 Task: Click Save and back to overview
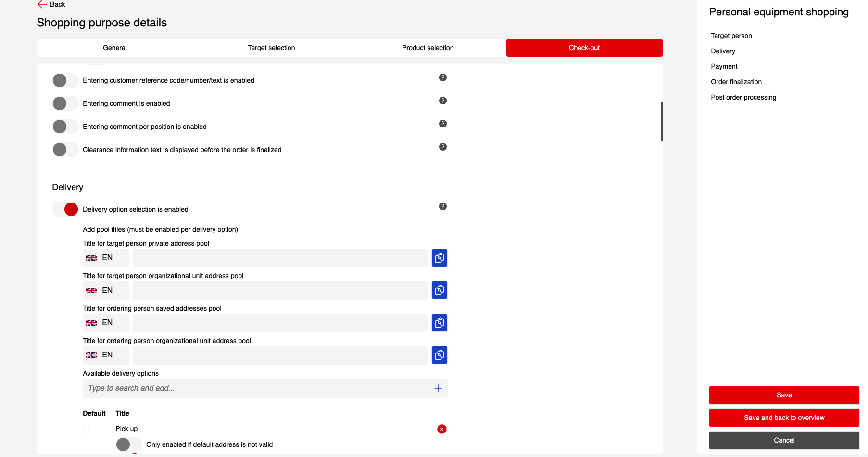pos(783,418)
